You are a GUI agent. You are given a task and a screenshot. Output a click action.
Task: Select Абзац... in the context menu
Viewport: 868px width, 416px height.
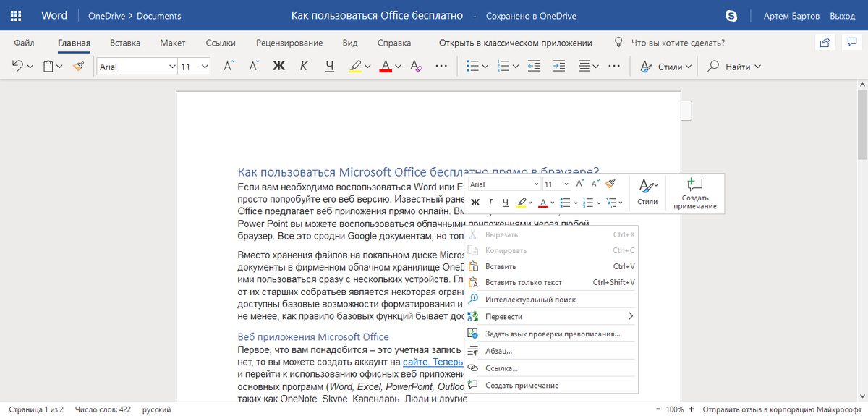[551, 350]
